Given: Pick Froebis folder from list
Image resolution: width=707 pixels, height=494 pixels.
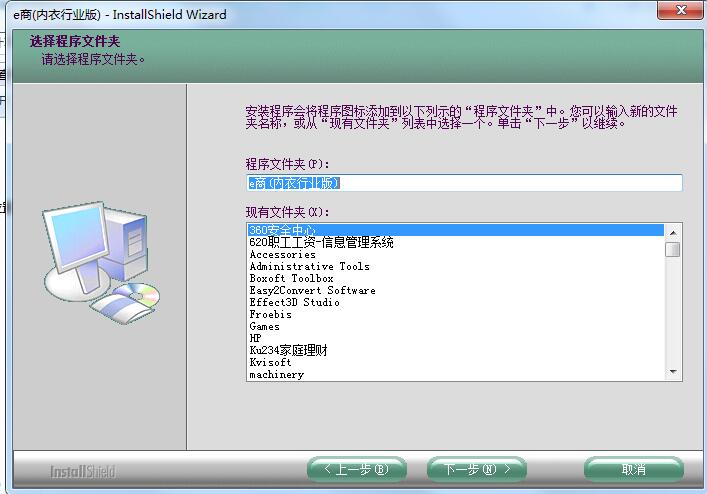Looking at the screenshot, I should click(x=455, y=315).
